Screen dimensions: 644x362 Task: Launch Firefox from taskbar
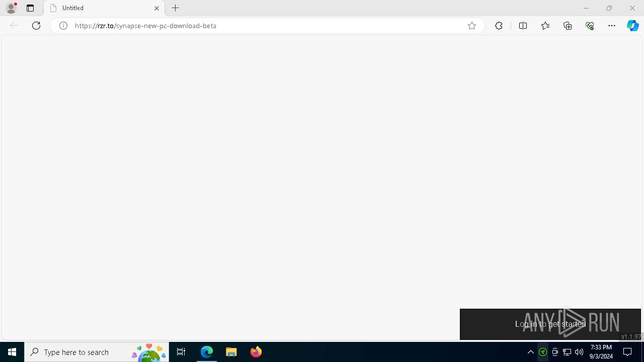[256, 352]
